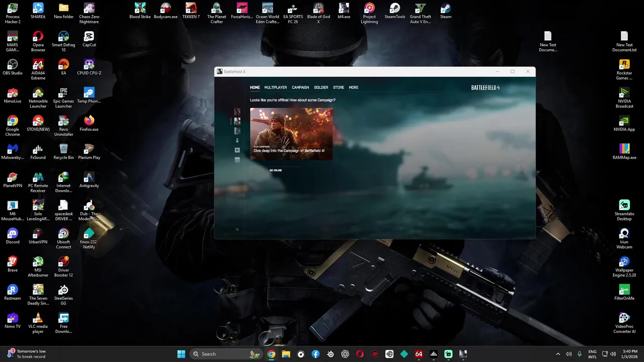Click the Brave browser desktop icon
This screenshot has width=644, height=362.
tap(13, 264)
